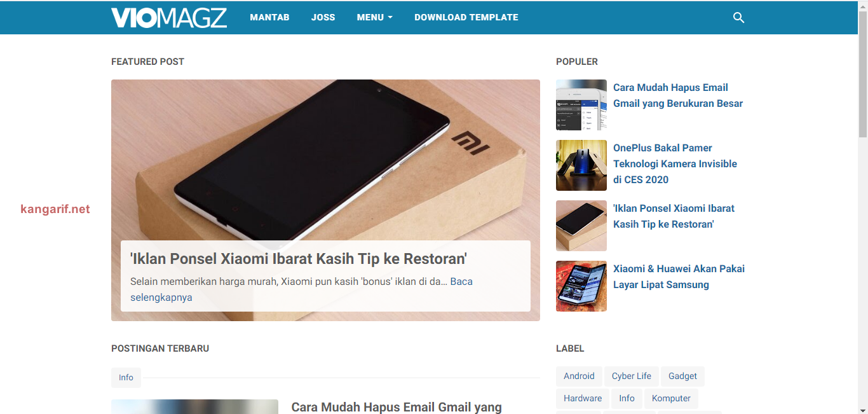
Task: Open 'Xiaomi & Huawei Akan Pakai Layar Lipat' link
Action: pos(679,277)
